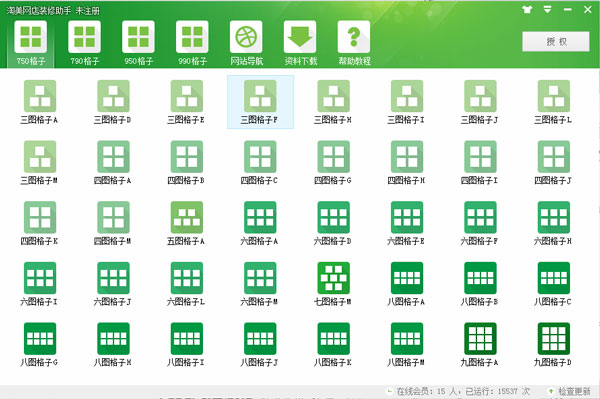This screenshot has width=600, height=399.
Task: Select the 九图格子A template
Action: (480, 339)
